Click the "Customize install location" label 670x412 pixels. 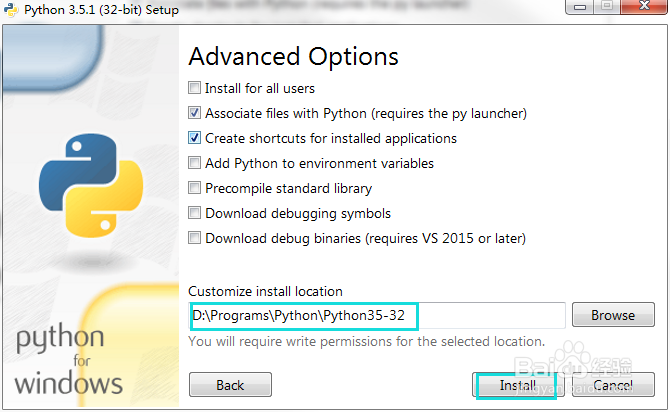pyautogui.click(x=265, y=291)
